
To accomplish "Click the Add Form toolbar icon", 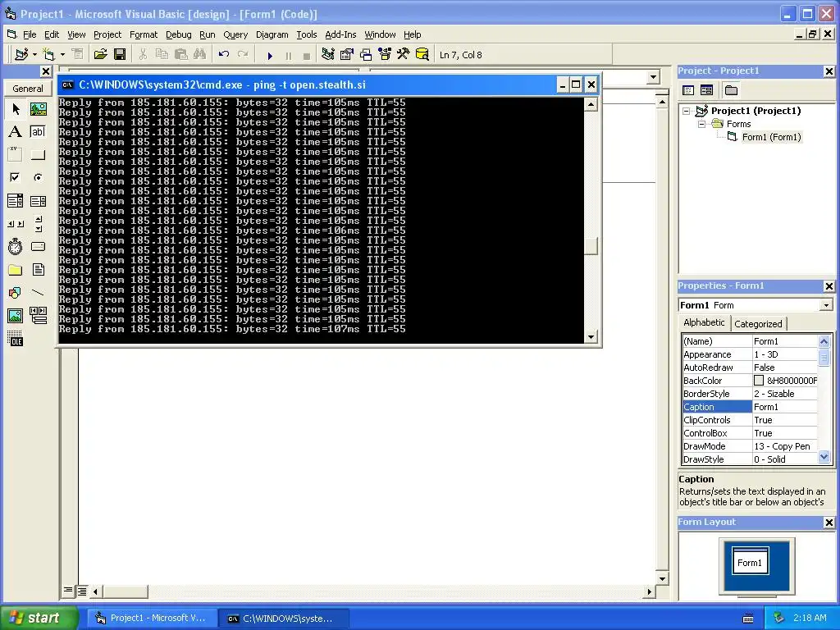I will pos(48,54).
